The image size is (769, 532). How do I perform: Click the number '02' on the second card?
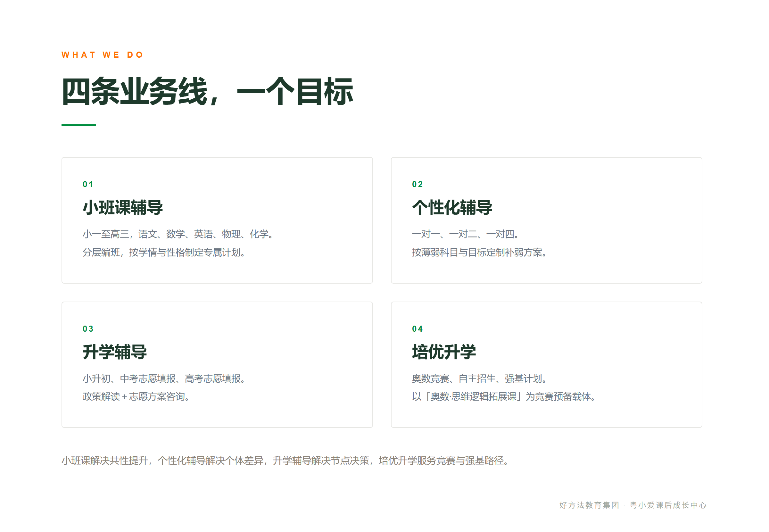pyautogui.click(x=417, y=184)
